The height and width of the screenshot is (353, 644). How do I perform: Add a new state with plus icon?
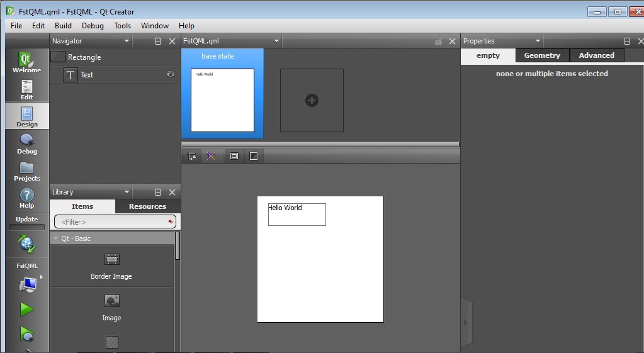pos(312,100)
